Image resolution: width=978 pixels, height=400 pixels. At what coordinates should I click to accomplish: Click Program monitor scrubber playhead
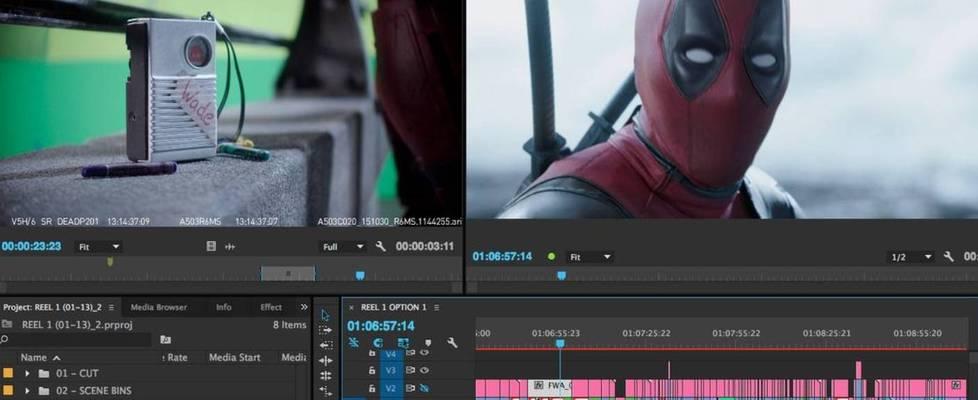pos(561,275)
